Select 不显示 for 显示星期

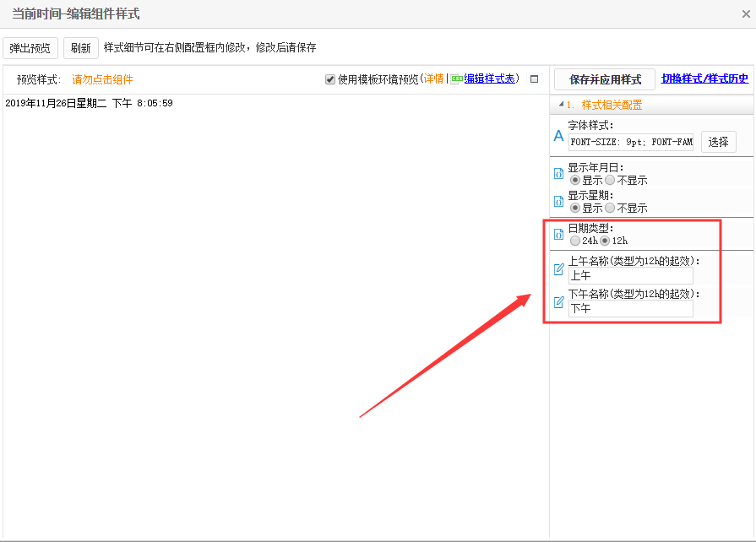(610, 208)
